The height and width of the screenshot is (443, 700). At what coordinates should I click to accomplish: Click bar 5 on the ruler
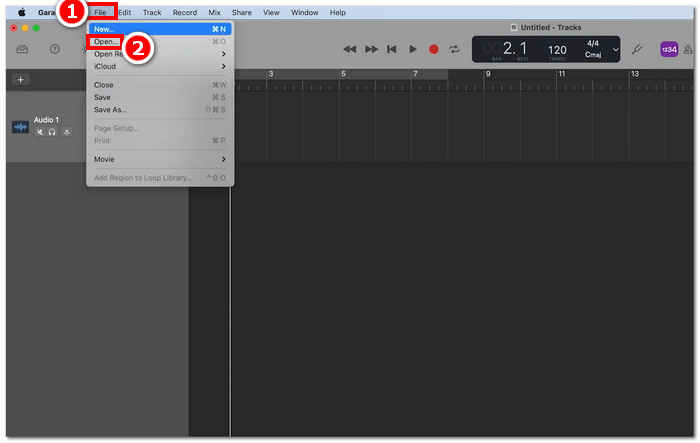(343, 74)
